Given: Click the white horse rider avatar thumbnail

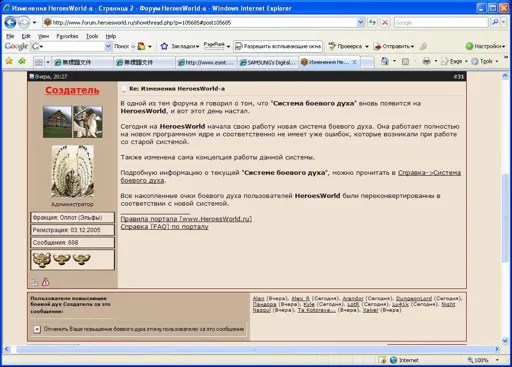Looking at the screenshot, I should coord(88,122).
